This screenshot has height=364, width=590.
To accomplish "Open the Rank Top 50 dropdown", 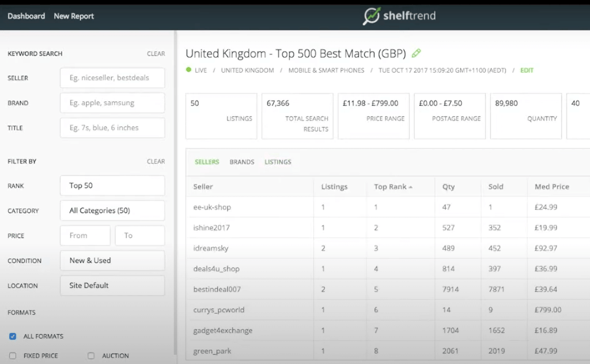I will pos(112,186).
